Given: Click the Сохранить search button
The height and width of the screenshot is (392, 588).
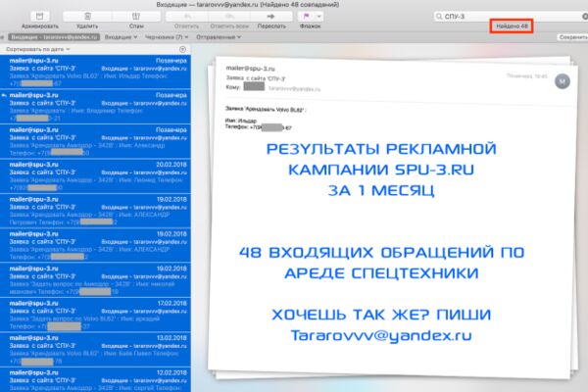Looking at the screenshot, I should pos(572,37).
